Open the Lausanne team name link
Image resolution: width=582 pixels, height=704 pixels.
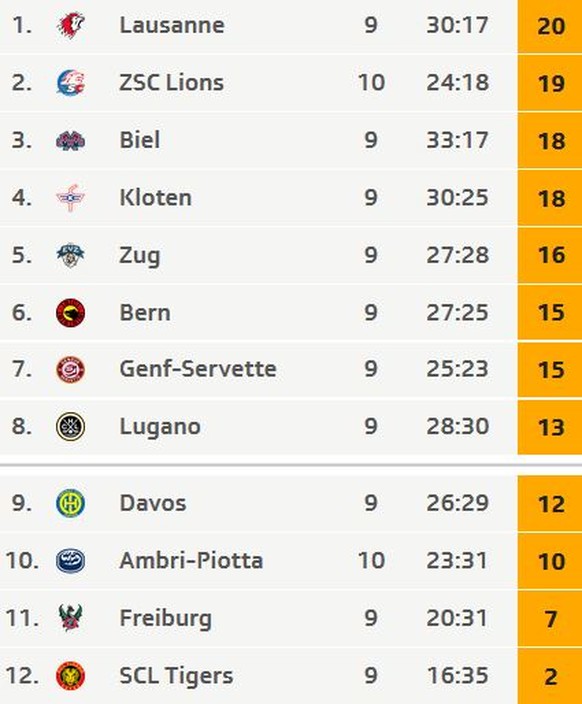coord(172,25)
